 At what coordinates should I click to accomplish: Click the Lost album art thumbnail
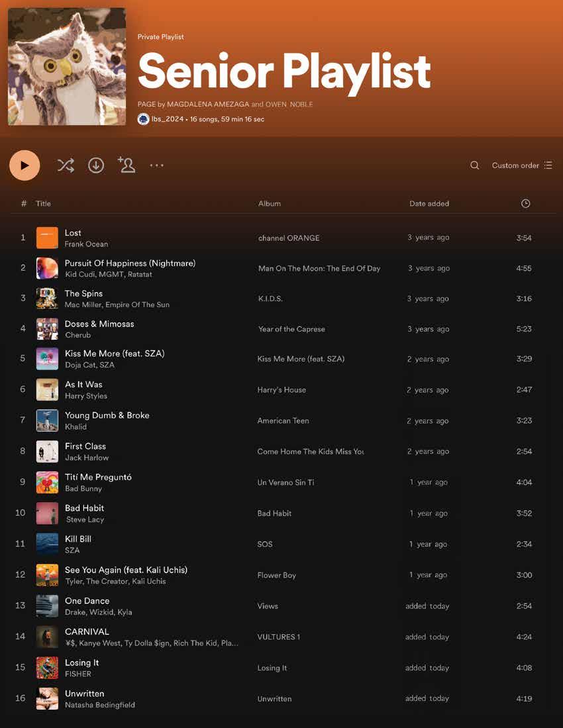point(48,238)
